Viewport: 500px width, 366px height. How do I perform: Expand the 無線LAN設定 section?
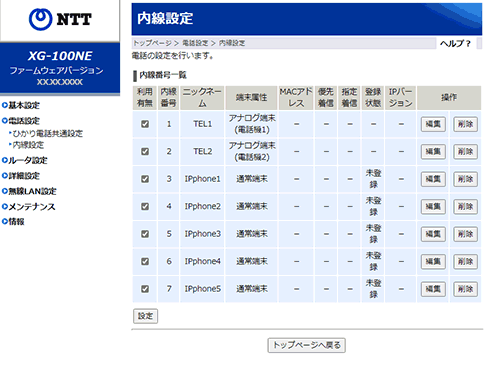pos(29,191)
